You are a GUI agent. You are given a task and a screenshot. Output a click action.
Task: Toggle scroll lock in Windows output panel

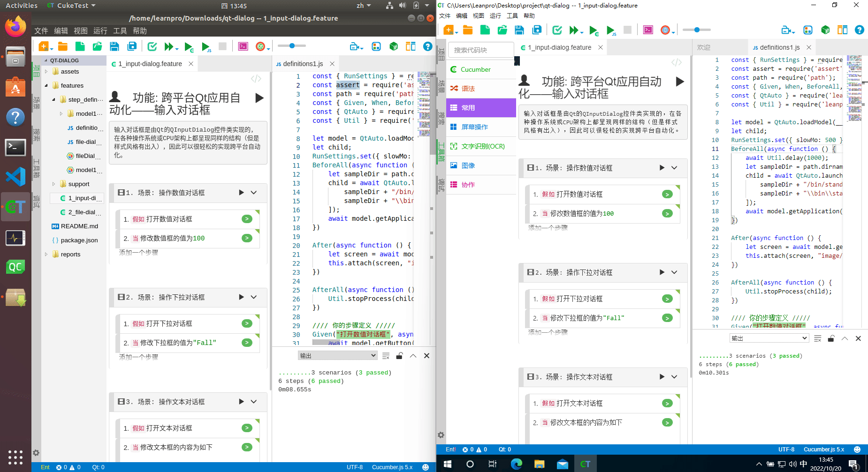831,338
